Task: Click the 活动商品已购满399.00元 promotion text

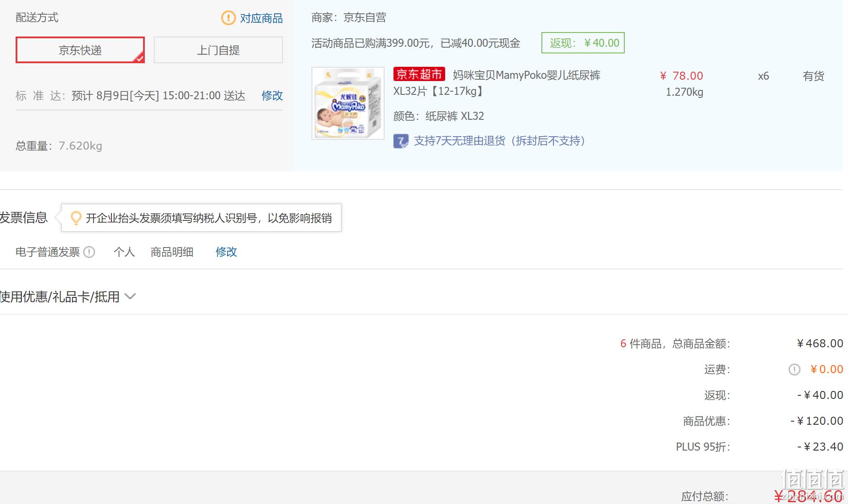Action: coord(416,43)
